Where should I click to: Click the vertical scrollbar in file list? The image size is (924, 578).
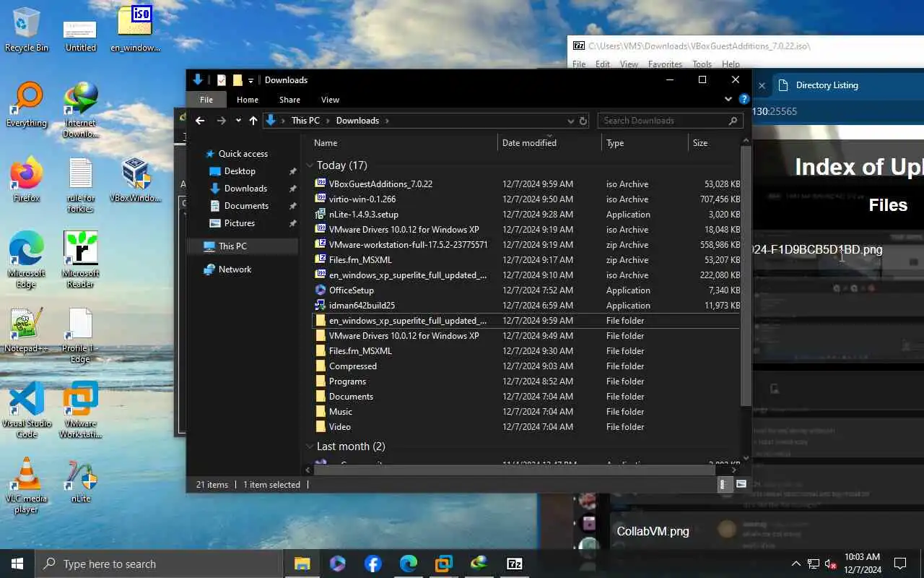pyautogui.click(x=746, y=276)
